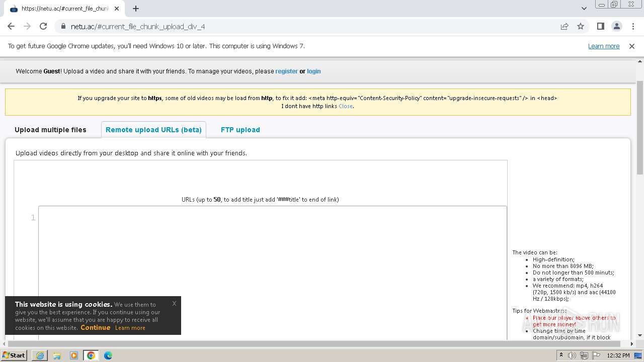Close the https upgrade notice

tap(345, 106)
